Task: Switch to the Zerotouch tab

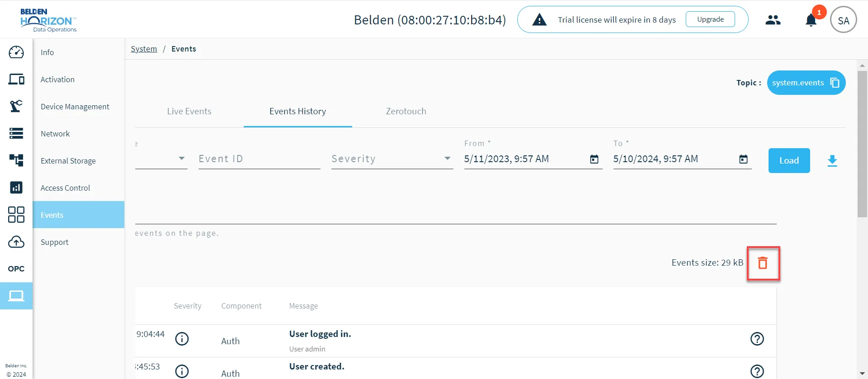Action: [x=406, y=111]
